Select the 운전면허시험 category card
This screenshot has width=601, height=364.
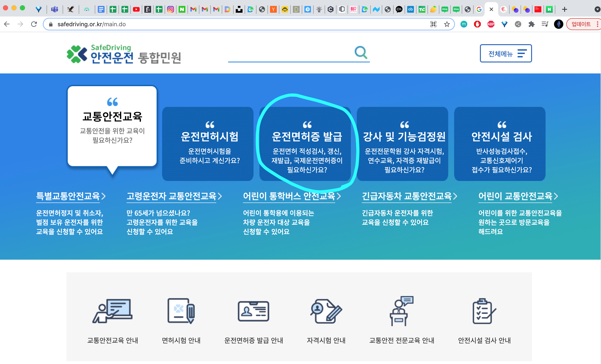(208, 144)
